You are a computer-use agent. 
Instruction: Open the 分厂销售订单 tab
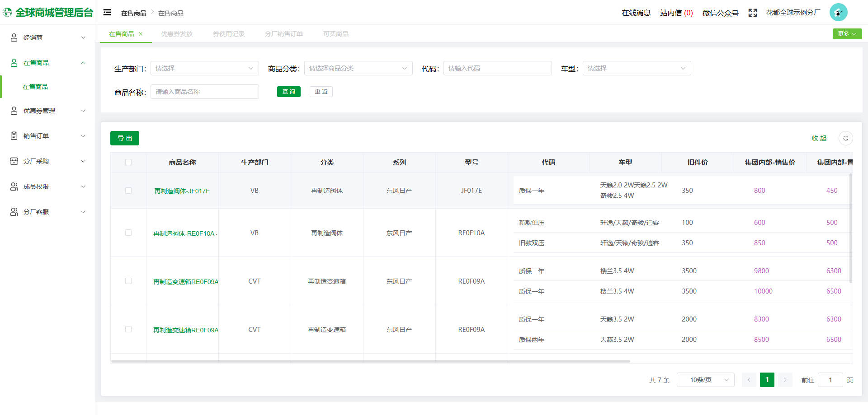[284, 34]
